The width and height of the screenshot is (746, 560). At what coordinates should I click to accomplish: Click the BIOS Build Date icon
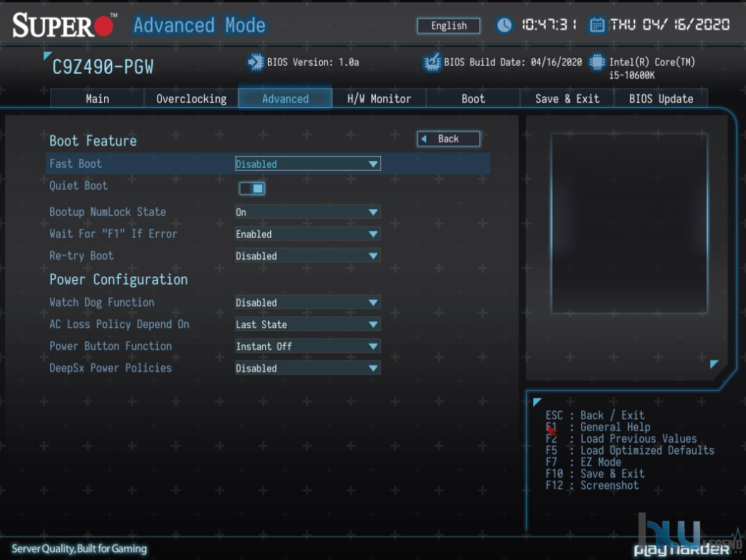432,62
